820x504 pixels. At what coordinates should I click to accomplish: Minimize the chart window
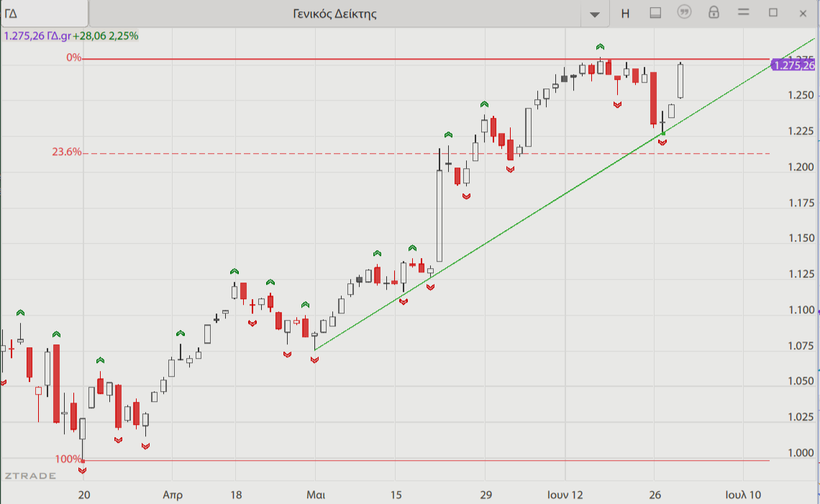(743, 12)
